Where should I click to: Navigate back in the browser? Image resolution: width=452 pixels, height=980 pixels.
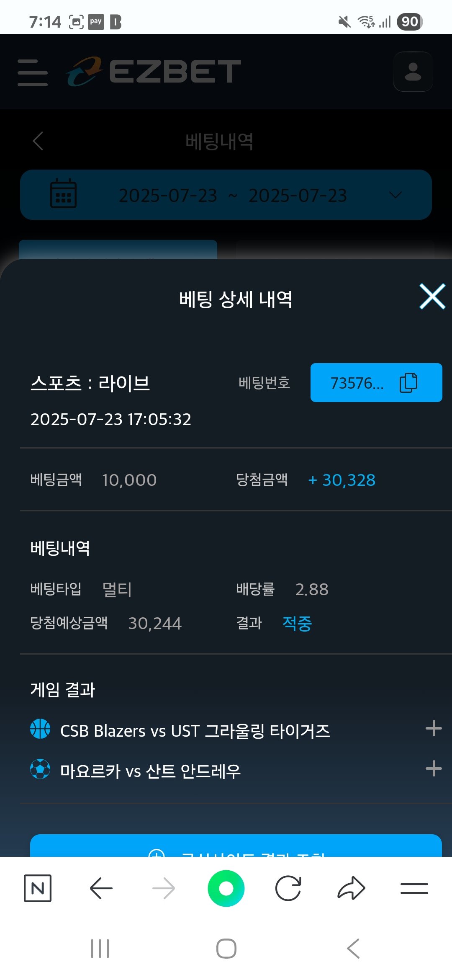coord(101,888)
